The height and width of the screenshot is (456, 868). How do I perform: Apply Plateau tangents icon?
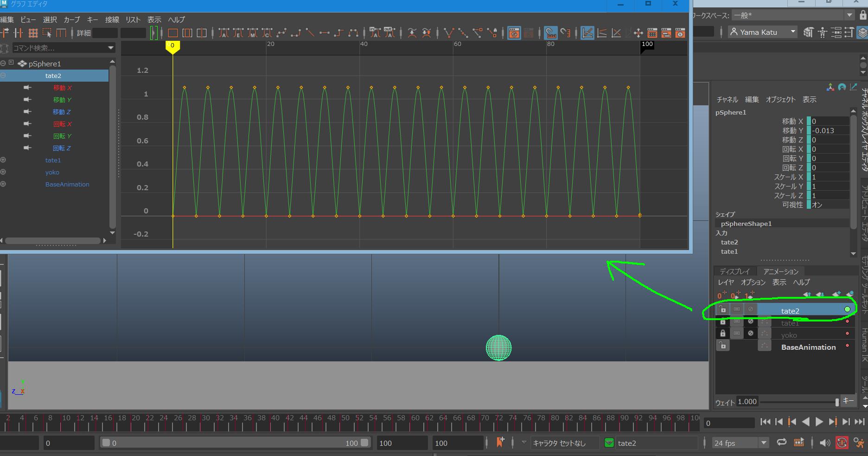tap(353, 32)
